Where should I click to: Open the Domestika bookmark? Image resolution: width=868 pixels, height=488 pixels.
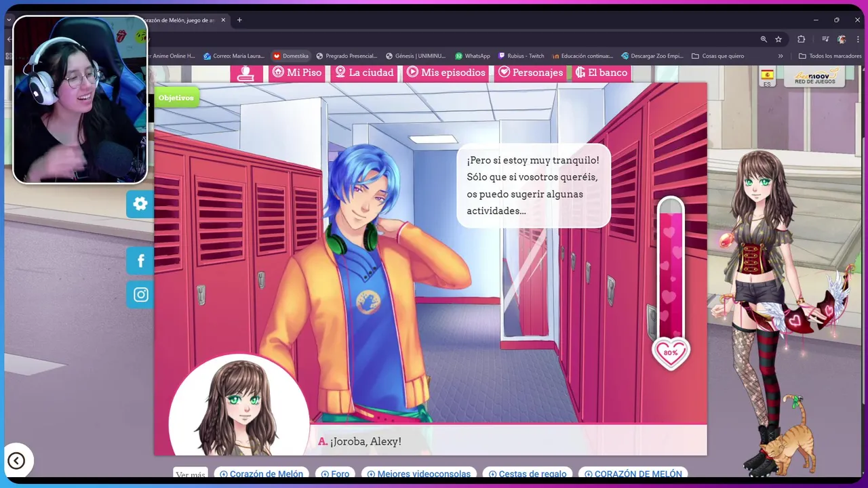coord(290,56)
